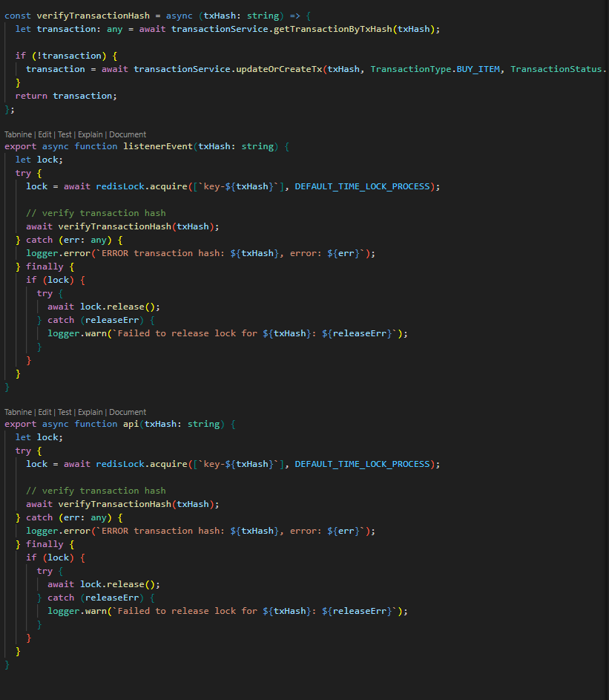
Task: Click the TransactionStatus identifier at line end
Action: click(x=556, y=69)
